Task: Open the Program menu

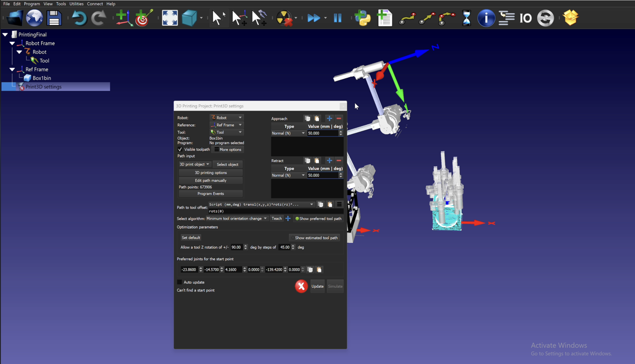Action: tap(32, 4)
